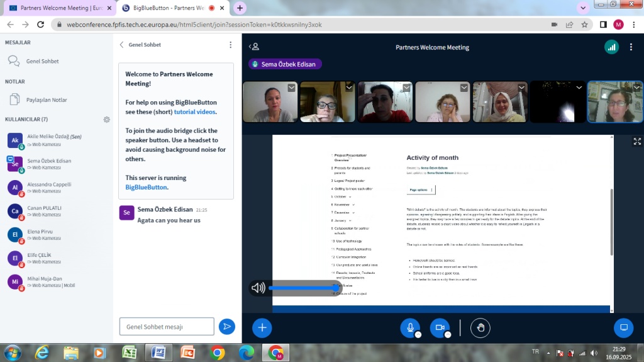Screen dimensions: 644x362
Task: Open Paylaşılan Notlar shared notes
Action: pos(46,99)
